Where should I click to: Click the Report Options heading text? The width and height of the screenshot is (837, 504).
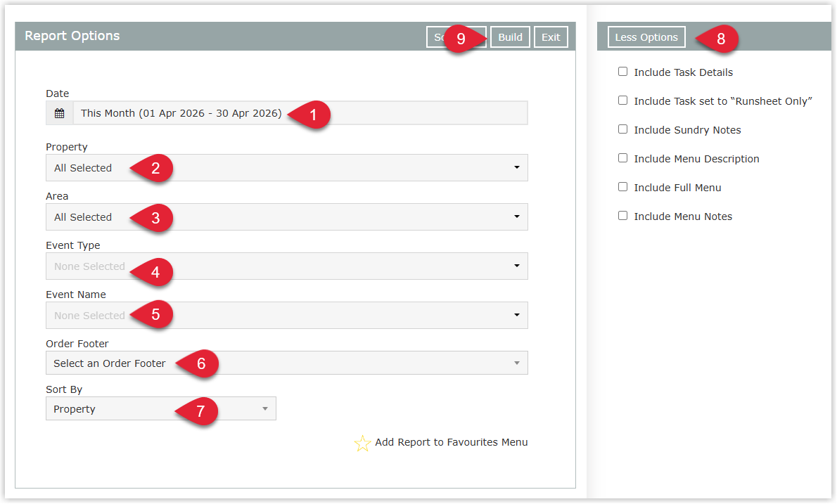pyautogui.click(x=72, y=36)
